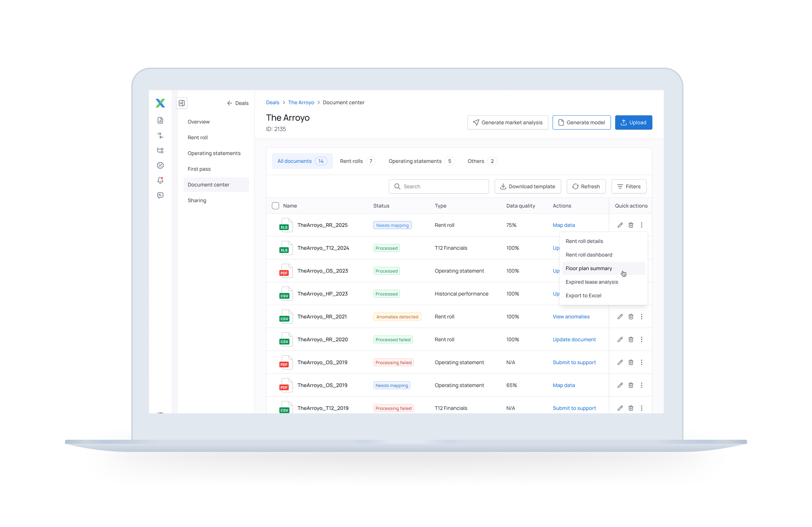Click the compare arrows icon in left rail
The height and width of the screenshot is (527, 812).
(160, 135)
